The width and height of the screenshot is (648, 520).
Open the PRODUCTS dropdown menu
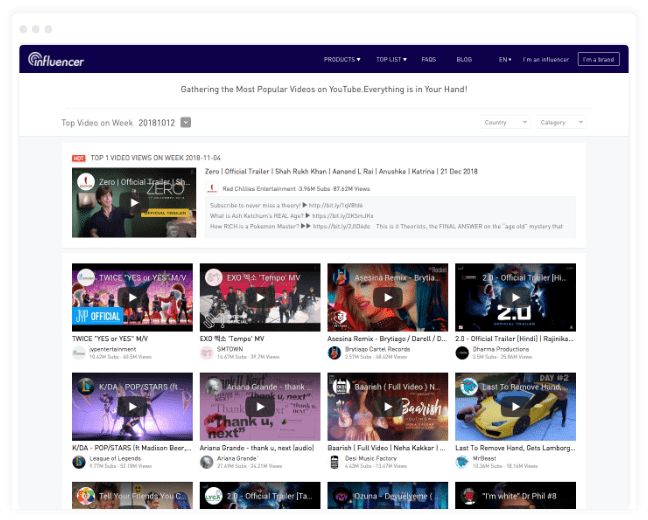342,60
